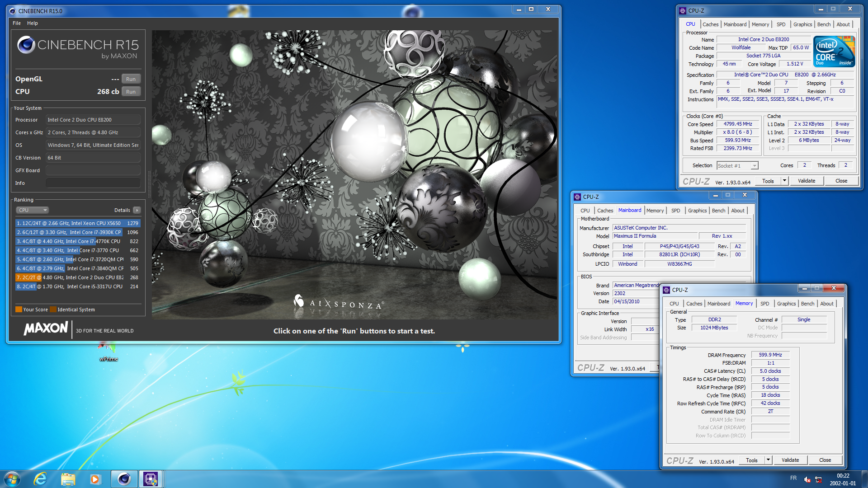Launch Internet Explorer from taskbar

point(40,479)
